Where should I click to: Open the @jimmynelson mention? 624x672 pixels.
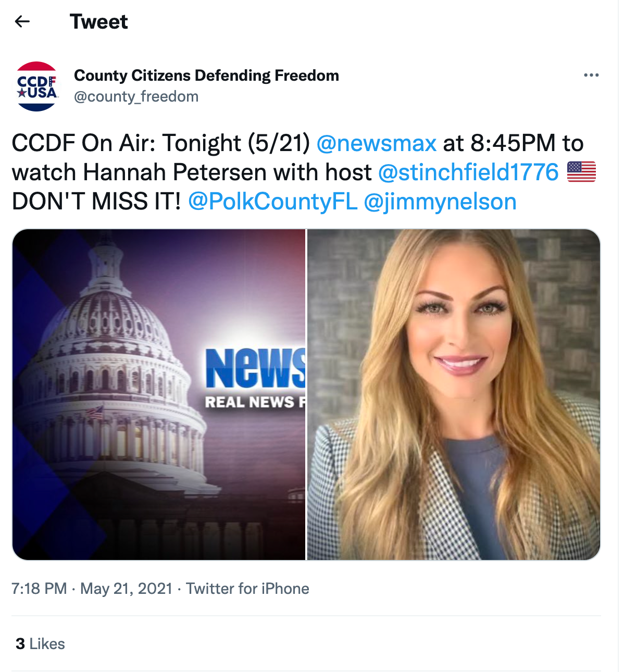(440, 202)
